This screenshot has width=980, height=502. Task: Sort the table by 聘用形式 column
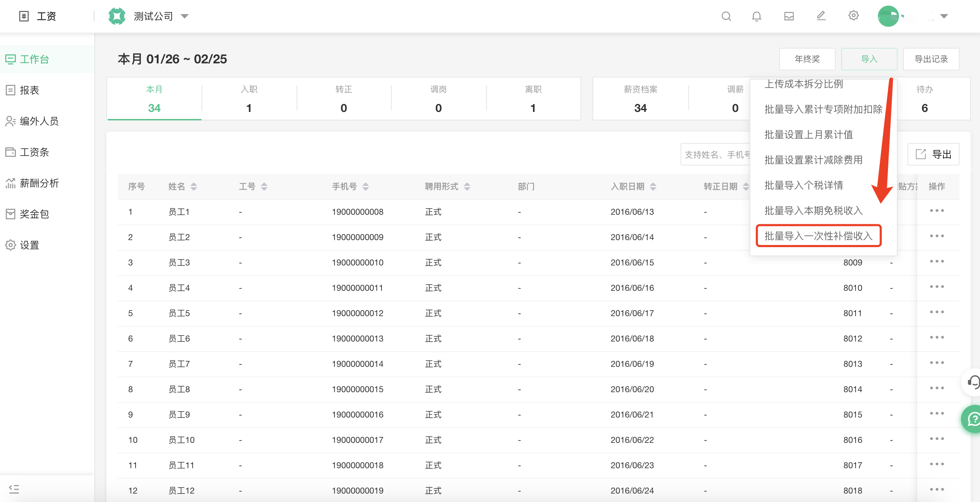pos(467,186)
